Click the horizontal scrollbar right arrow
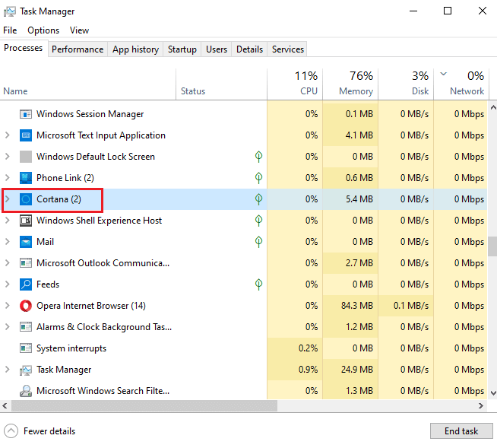 (x=481, y=405)
